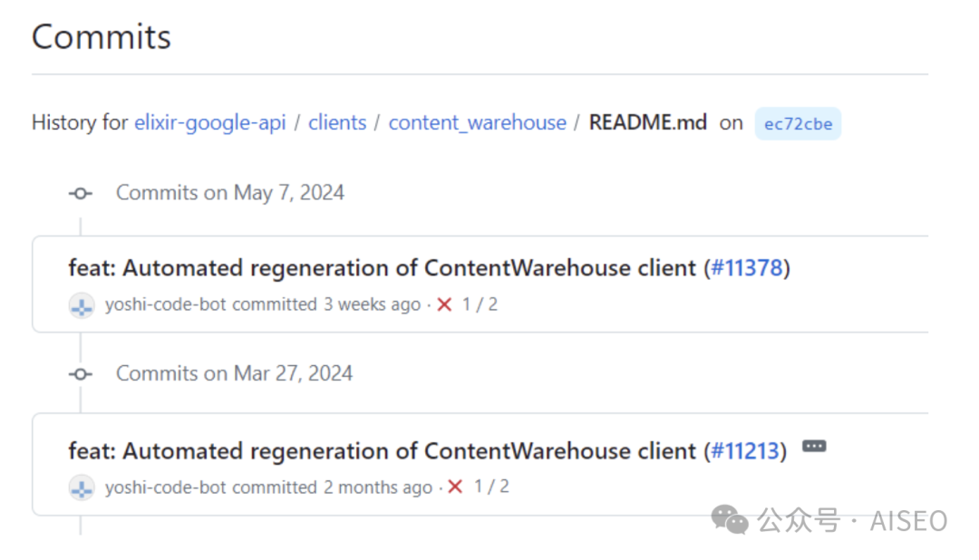
Task: Open the elixir-google-api breadcrumb link
Action: 209,122
